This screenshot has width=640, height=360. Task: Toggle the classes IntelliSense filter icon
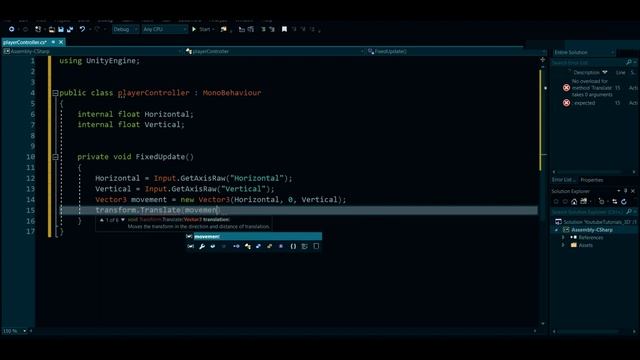coord(248,247)
